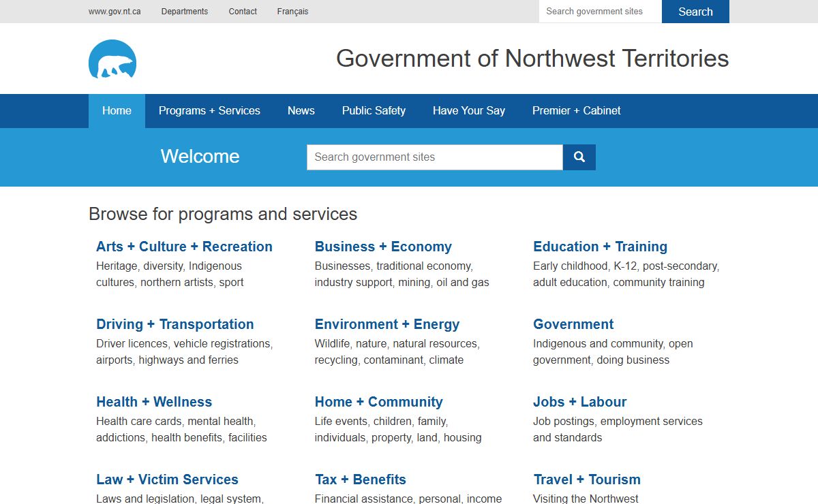Click text 'Life events, children, family'

click(381, 422)
